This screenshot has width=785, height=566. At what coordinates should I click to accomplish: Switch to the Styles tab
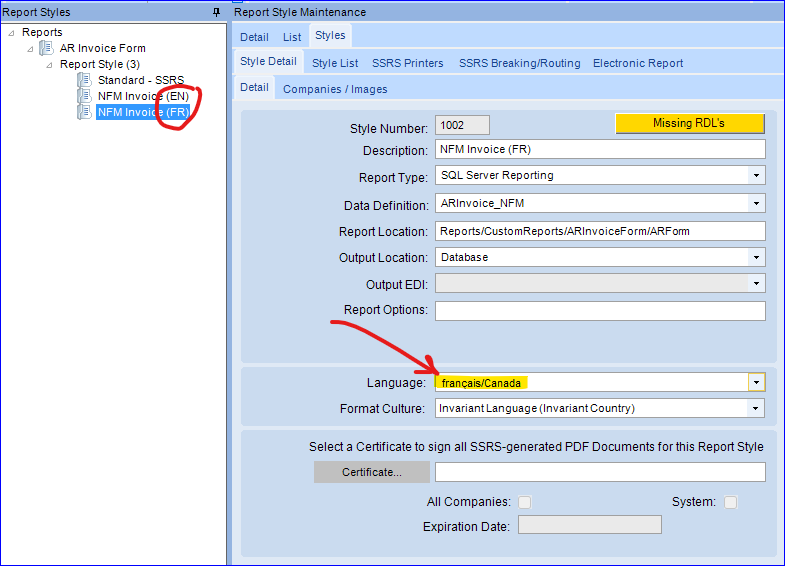[x=330, y=36]
